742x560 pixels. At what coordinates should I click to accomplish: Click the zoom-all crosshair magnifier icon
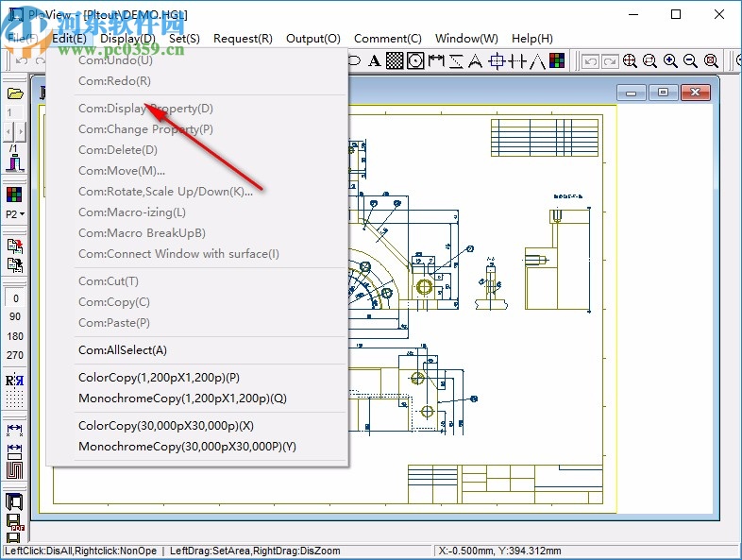630,61
